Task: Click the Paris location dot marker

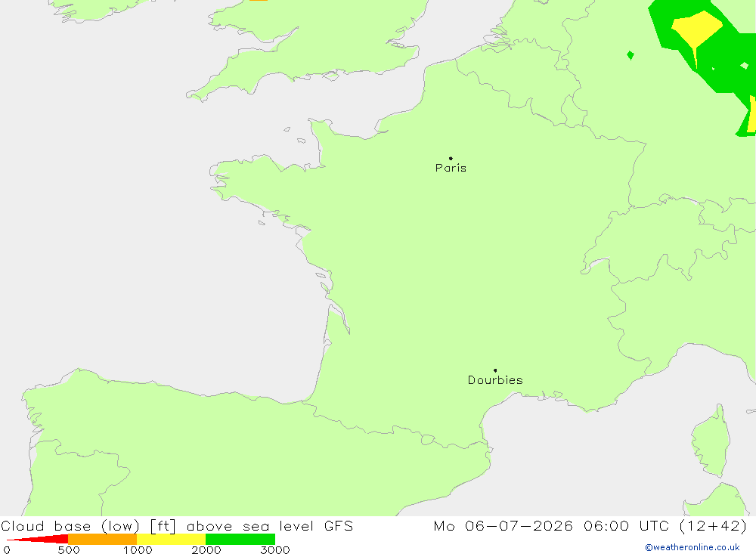Action: [x=451, y=158]
